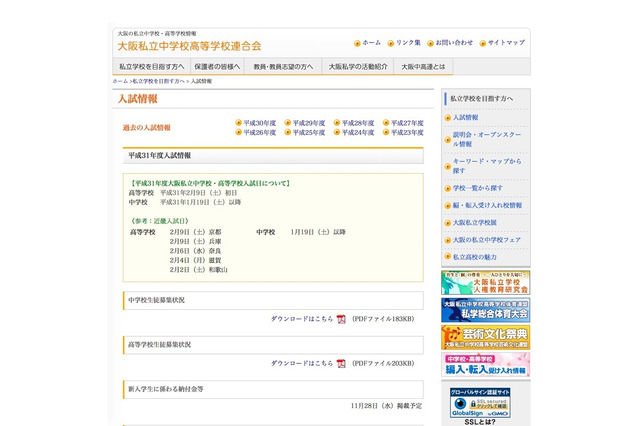This screenshot has width=640, height=426.
Task: Click the 過去の入試情報 label
Action: tap(147, 128)
